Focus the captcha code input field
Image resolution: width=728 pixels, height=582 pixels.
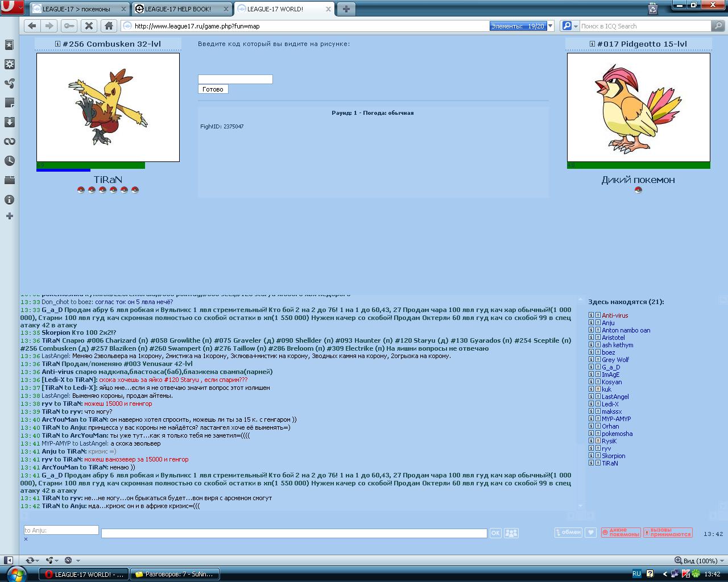[x=235, y=79]
